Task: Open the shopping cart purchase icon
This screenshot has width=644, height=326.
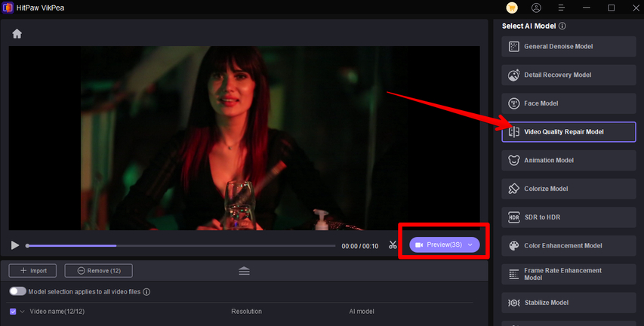Action: click(x=512, y=8)
